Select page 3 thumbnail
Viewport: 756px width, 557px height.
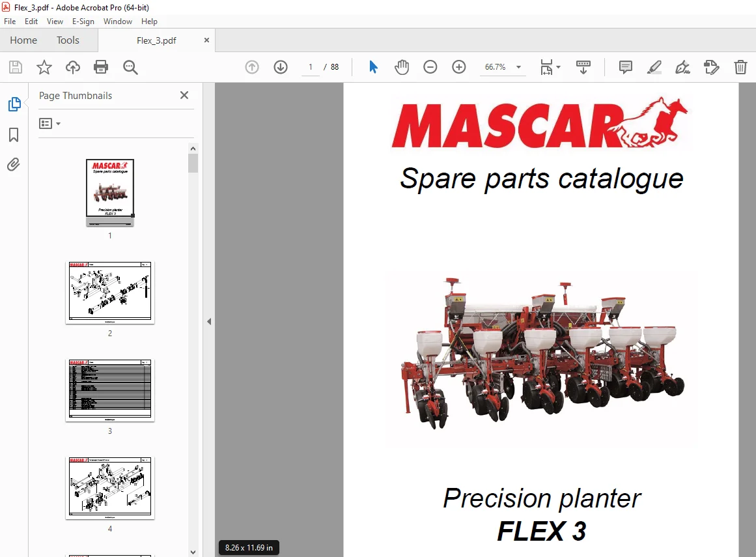pyautogui.click(x=110, y=391)
